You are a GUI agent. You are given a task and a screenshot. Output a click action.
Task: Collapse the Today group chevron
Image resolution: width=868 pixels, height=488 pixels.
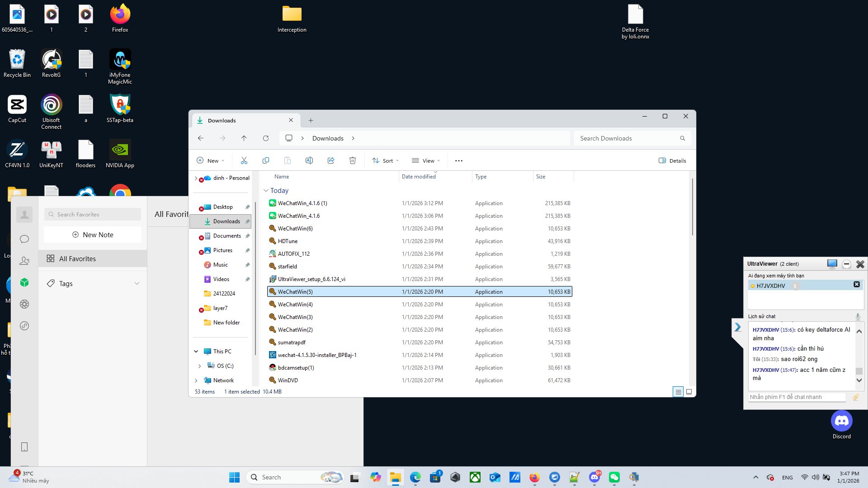click(266, 191)
